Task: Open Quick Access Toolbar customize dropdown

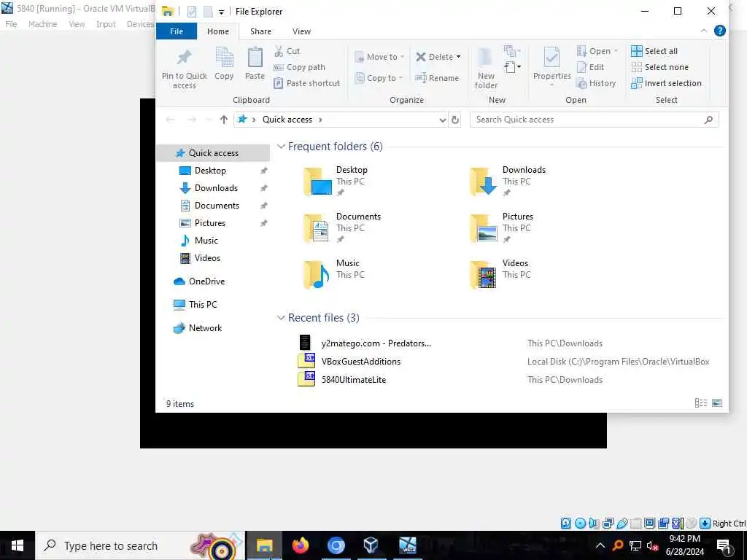Action: (222, 12)
